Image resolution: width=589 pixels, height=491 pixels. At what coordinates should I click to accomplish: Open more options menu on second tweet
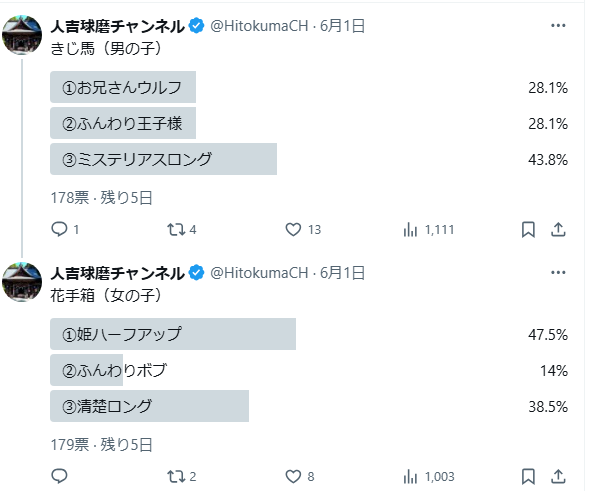coord(558,272)
